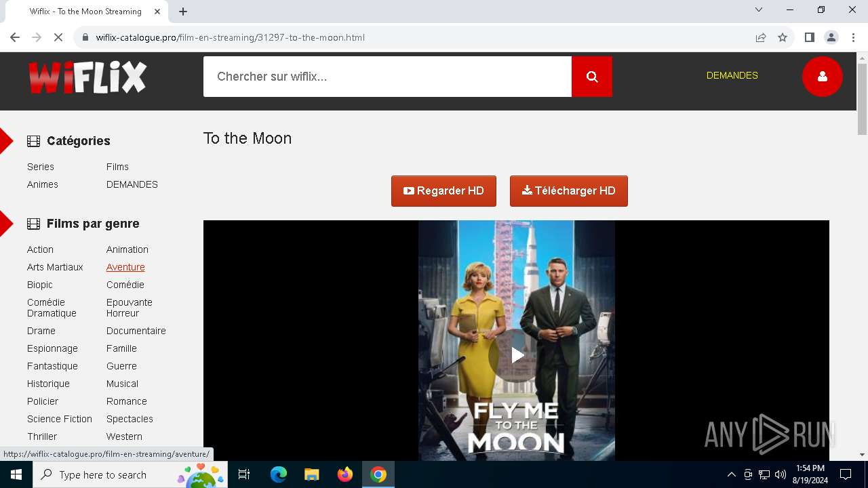The height and width of the screenshot is (488, 868).
Task: View site information lock icon
Action: (85, 37)
